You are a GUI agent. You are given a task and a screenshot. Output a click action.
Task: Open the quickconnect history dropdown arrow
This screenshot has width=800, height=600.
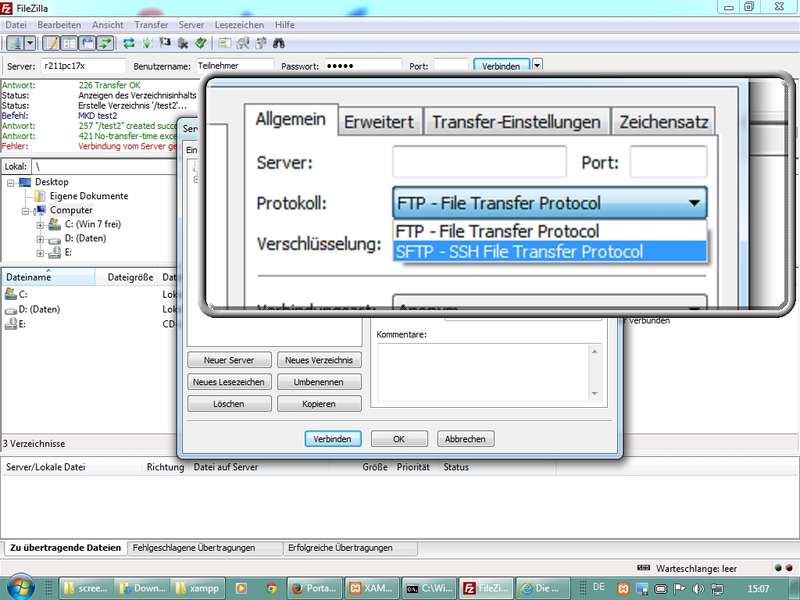[x=537, y=66]
